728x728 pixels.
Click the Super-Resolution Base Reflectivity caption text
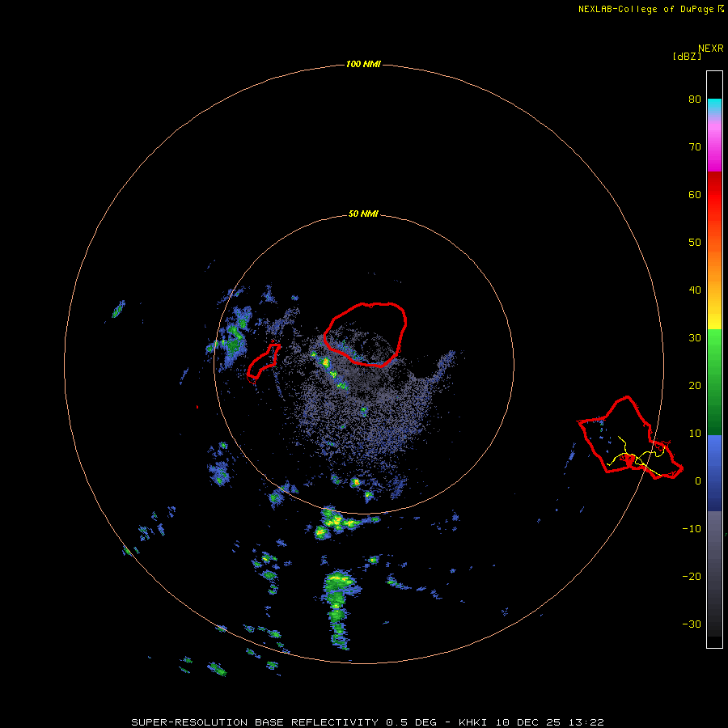(367, 722)
